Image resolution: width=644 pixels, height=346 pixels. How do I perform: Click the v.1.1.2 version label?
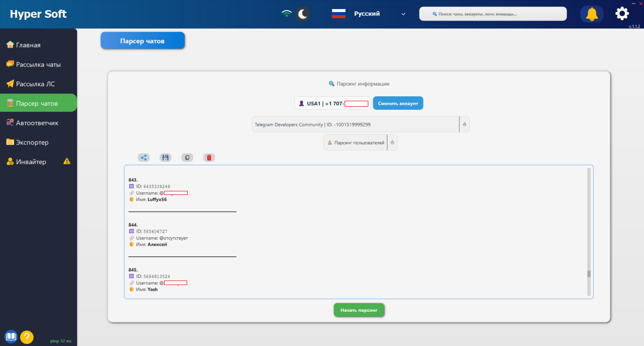point(635,26)
